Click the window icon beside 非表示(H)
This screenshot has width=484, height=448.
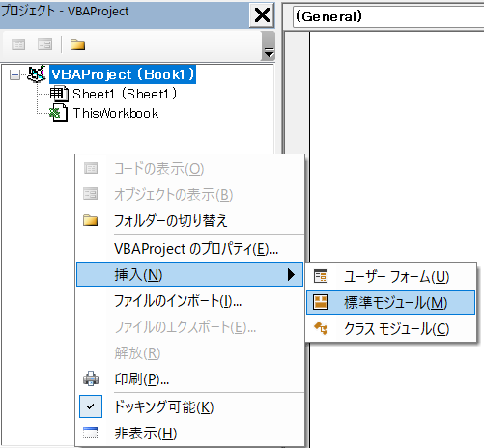click(x=91, y=433)
